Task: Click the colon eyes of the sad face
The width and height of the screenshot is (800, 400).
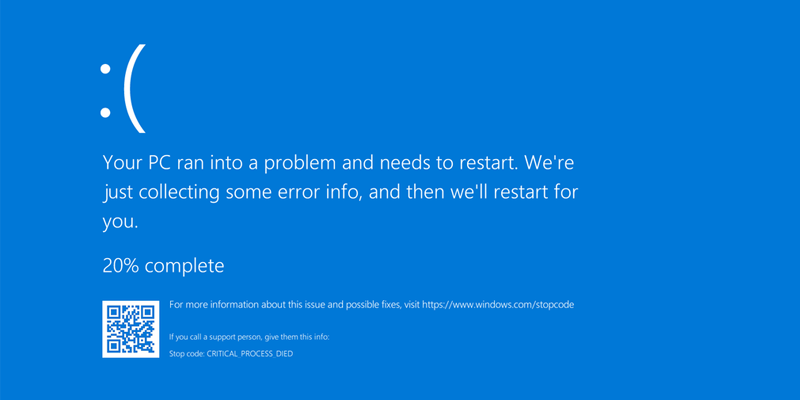Action: [x=105, y=91]
